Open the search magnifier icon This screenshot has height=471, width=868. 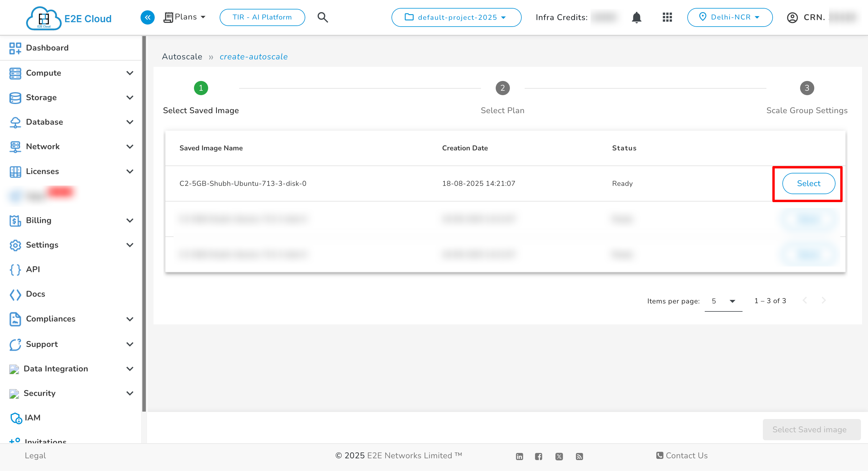point(322,17)
